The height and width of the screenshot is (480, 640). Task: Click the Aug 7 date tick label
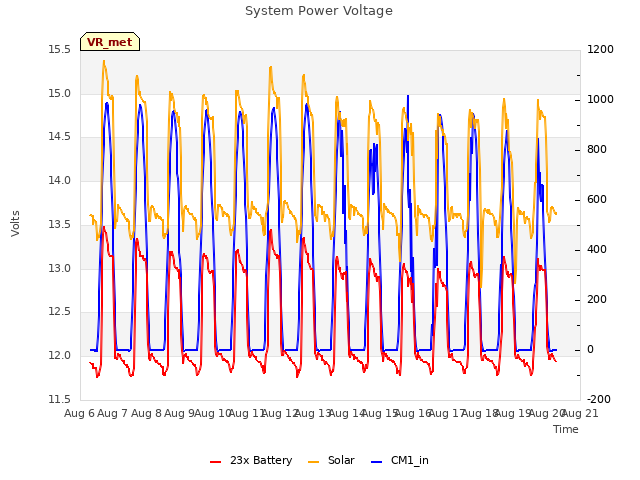113,413
